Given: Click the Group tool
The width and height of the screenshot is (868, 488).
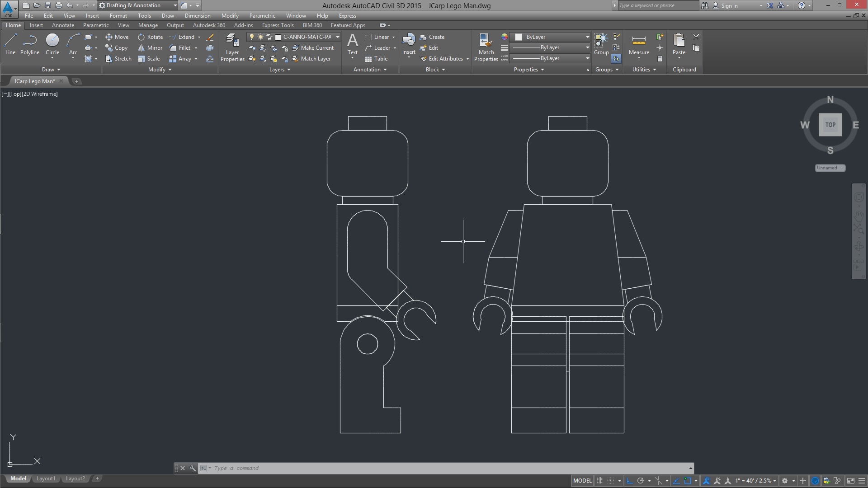Looking at the screenshot, I should coord(601,44).
